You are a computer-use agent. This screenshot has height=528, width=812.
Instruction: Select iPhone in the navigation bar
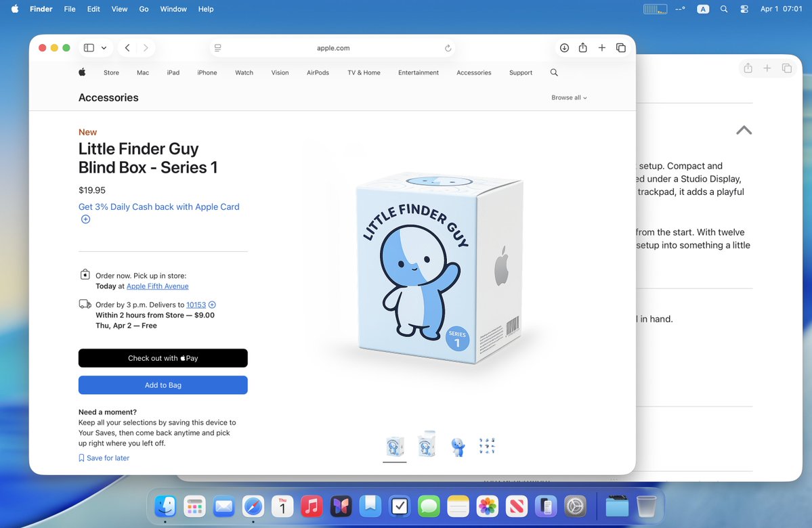[x=207, y=72]
